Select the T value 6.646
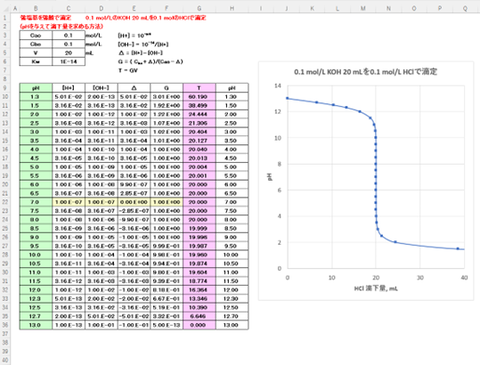 [x=199, y=316]
